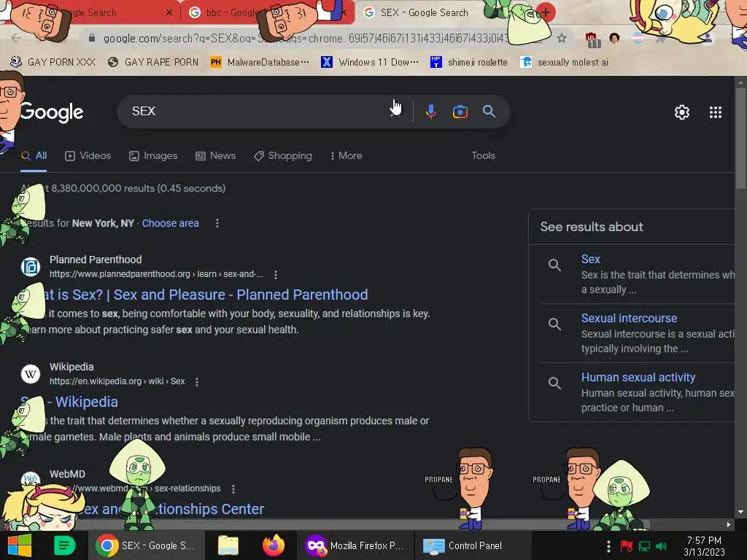Click the magnifier icon beside Human sexual activity
Screen dimensions: 747x560
click(x=554, y=383)
